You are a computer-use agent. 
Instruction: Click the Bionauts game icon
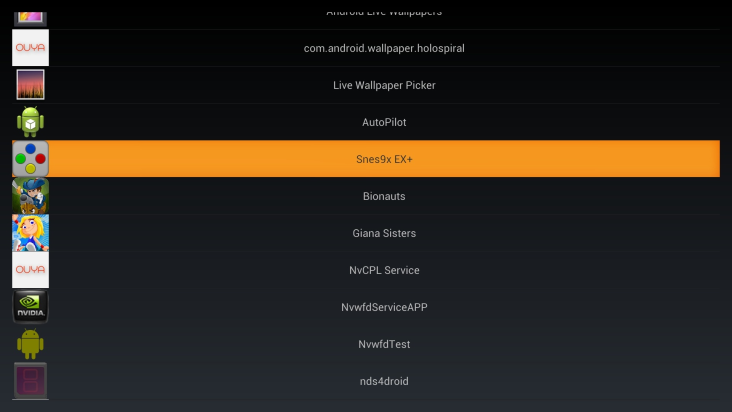point(30,196)
